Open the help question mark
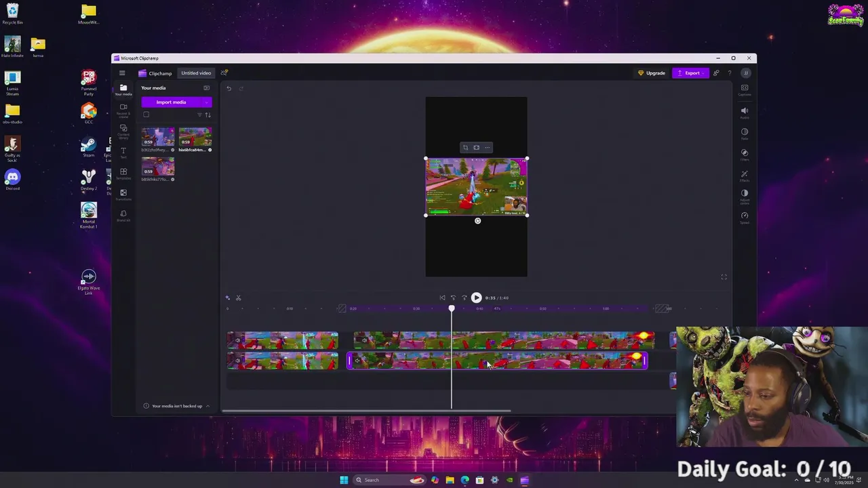The image size is (868, 488). click(x=730, y=73)
